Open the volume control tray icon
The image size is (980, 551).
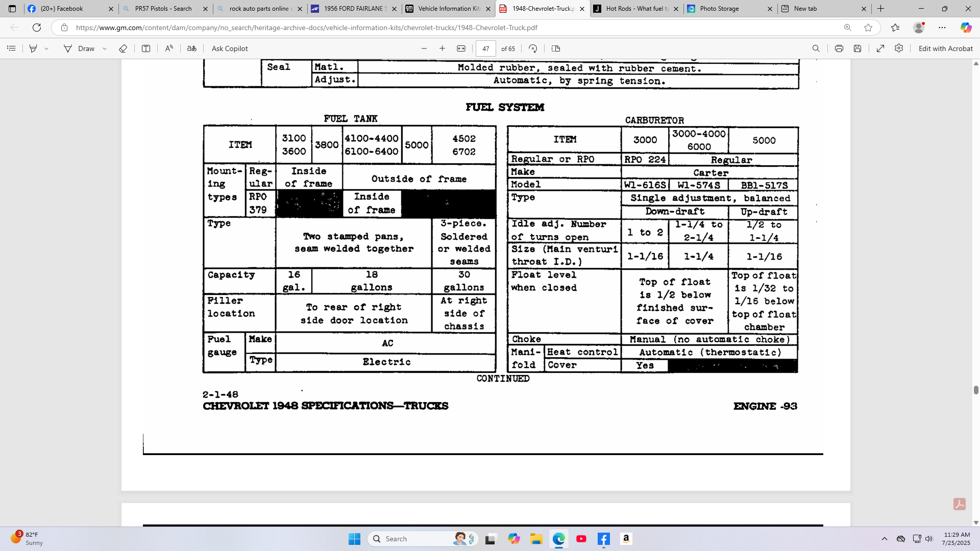click(929, 539)
